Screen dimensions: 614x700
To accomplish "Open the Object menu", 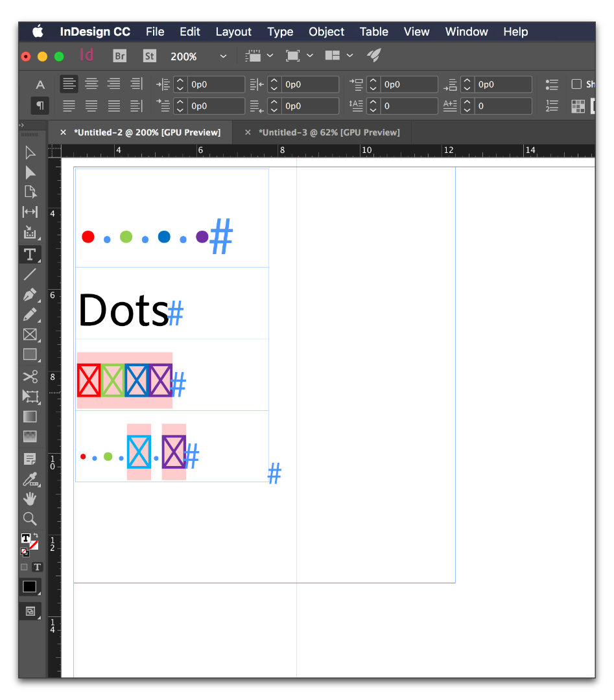I will (x=326, y=31).
